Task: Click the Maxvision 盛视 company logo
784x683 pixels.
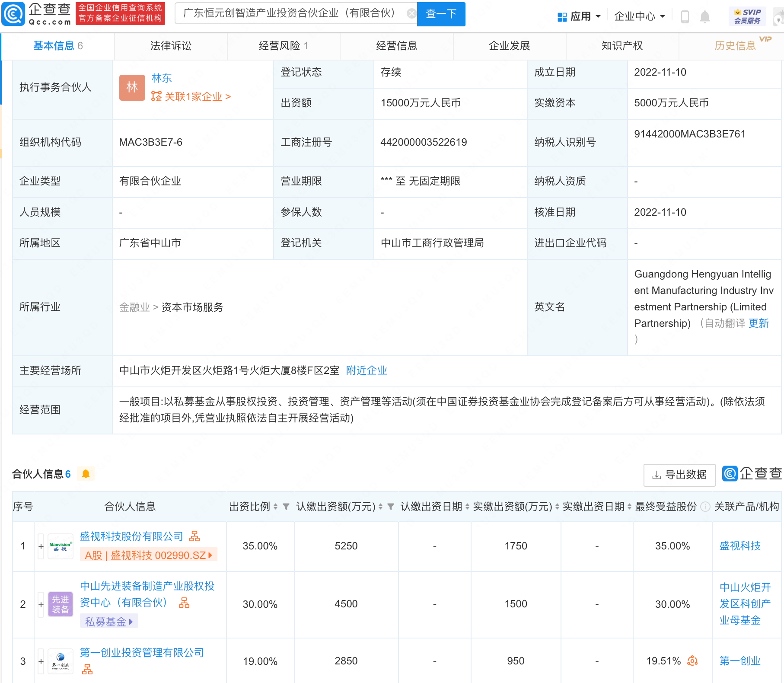Action: coord(60,545)
